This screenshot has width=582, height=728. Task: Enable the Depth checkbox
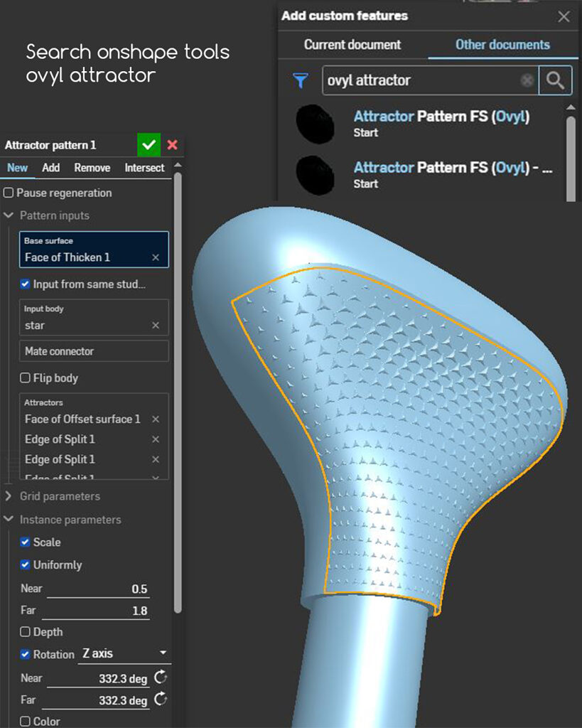click(26, 632)
